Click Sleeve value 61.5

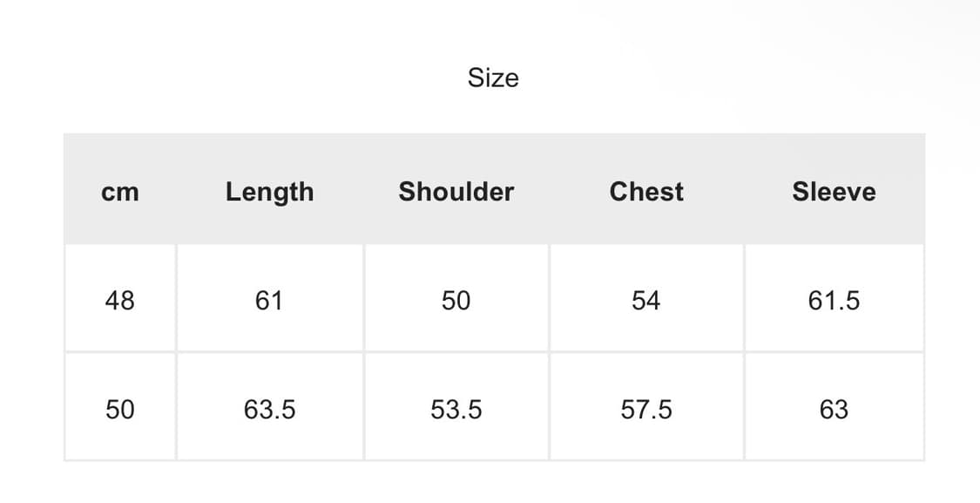[834, 301]
